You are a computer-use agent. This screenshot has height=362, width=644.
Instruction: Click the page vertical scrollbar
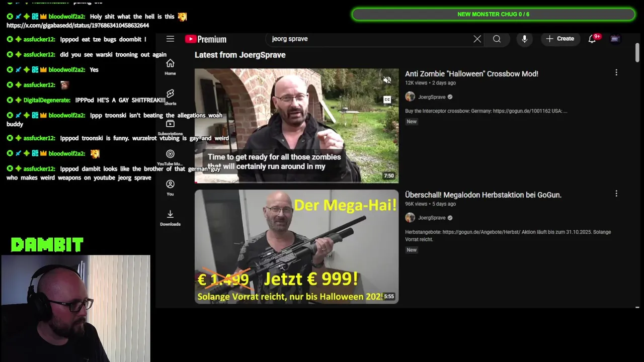(637, 53)
